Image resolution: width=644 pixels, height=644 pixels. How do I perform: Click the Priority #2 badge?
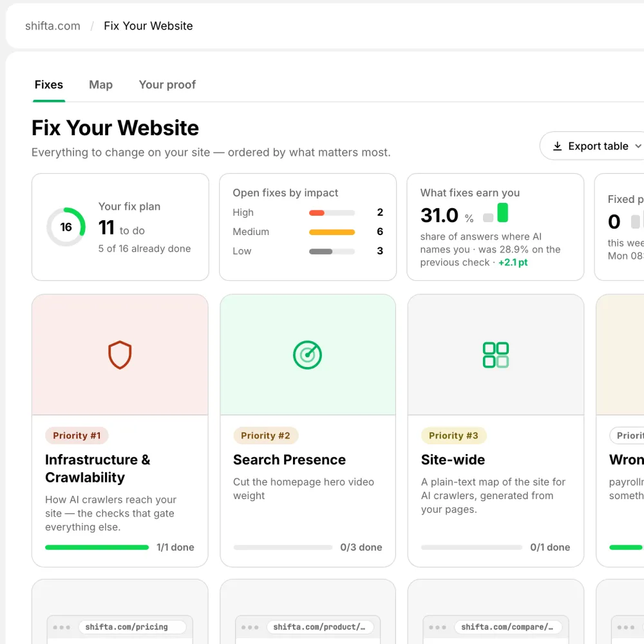pos(266,436)
